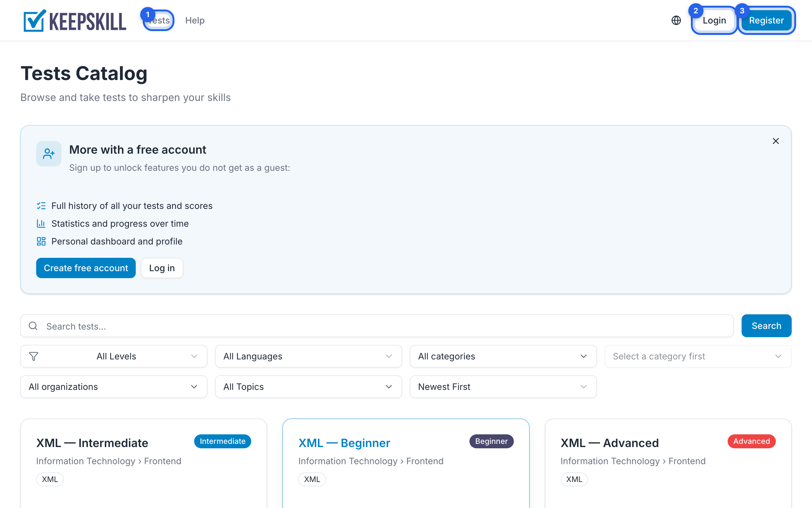
Task: Go to the Tests nav item
Action: tap(159, 21)
